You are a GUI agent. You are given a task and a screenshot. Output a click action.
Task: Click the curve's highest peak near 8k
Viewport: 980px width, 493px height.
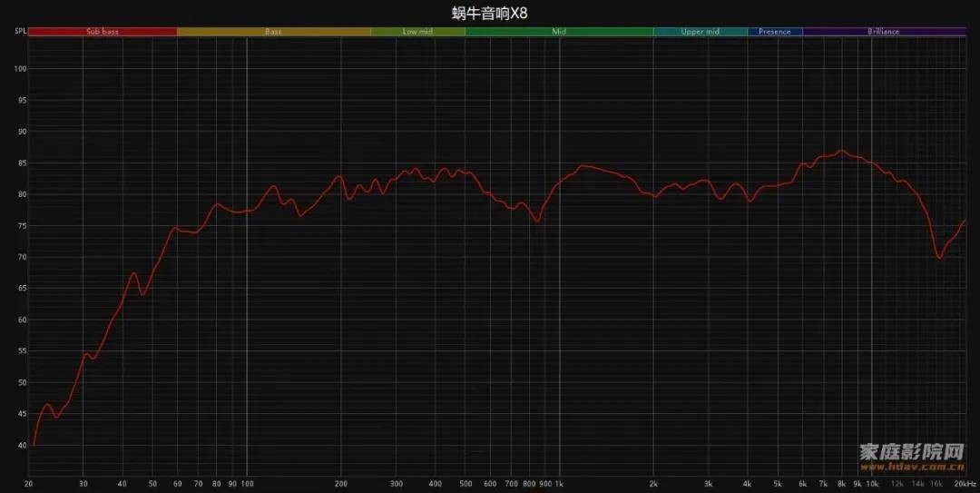841,151
